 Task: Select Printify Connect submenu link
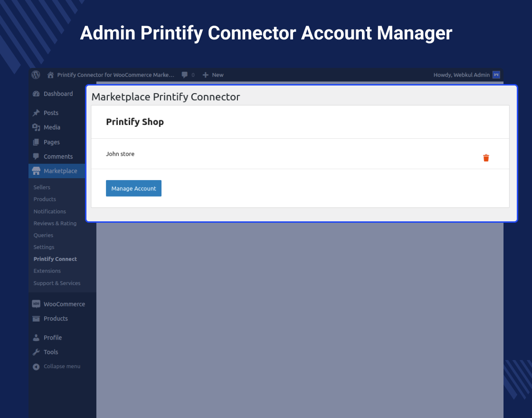55,259
